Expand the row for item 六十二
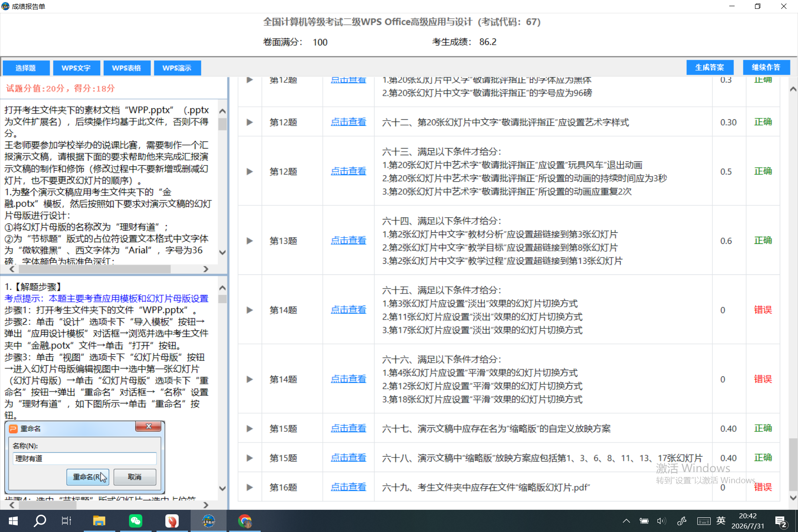The height and width of the screenshot is (532, 798). pyautogui.click(x=250, y=122)
